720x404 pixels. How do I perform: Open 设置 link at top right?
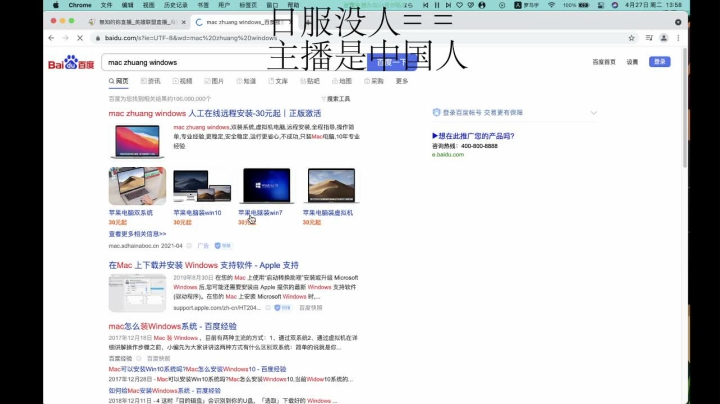[x=632, y=62]
